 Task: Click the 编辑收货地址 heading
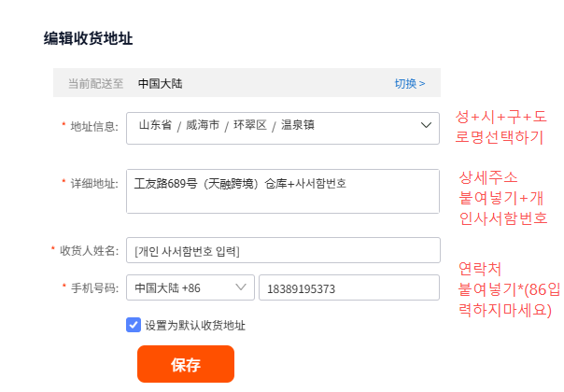pos(88,38)
